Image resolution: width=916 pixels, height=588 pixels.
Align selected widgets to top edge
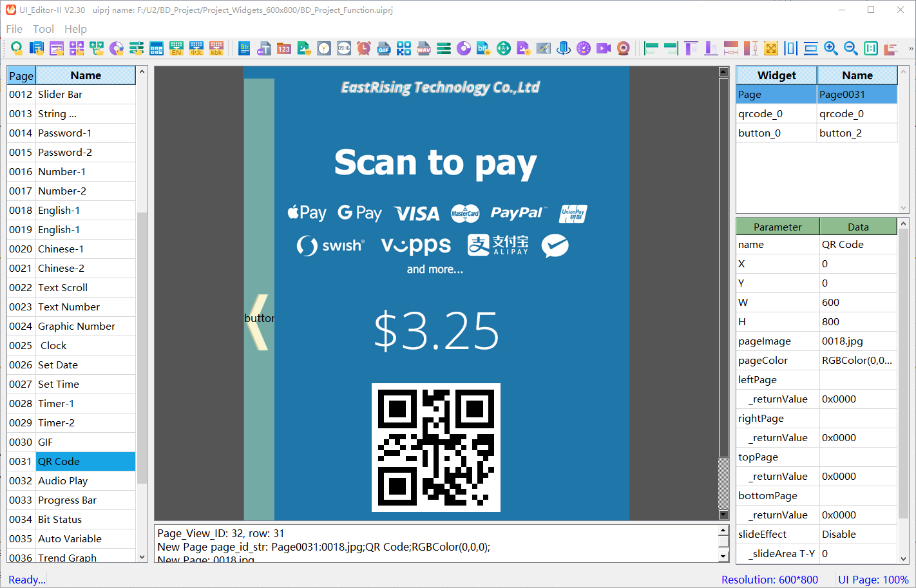click(691, 48)
